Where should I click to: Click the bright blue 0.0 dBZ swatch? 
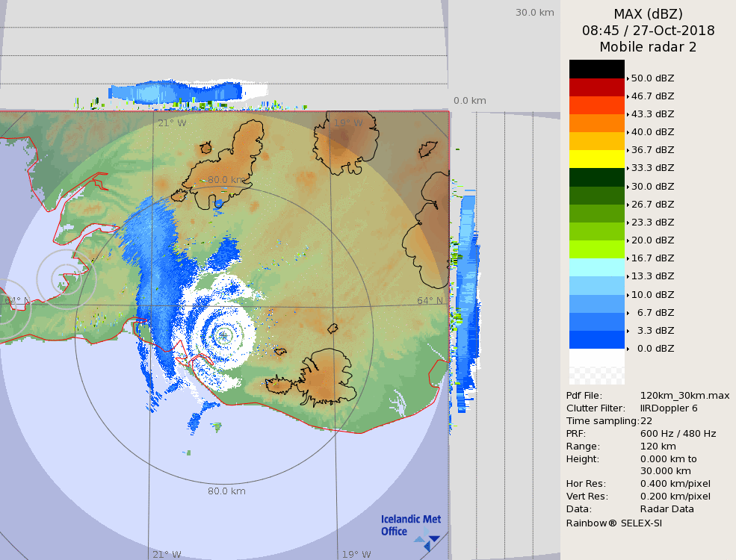pos(596,340)
